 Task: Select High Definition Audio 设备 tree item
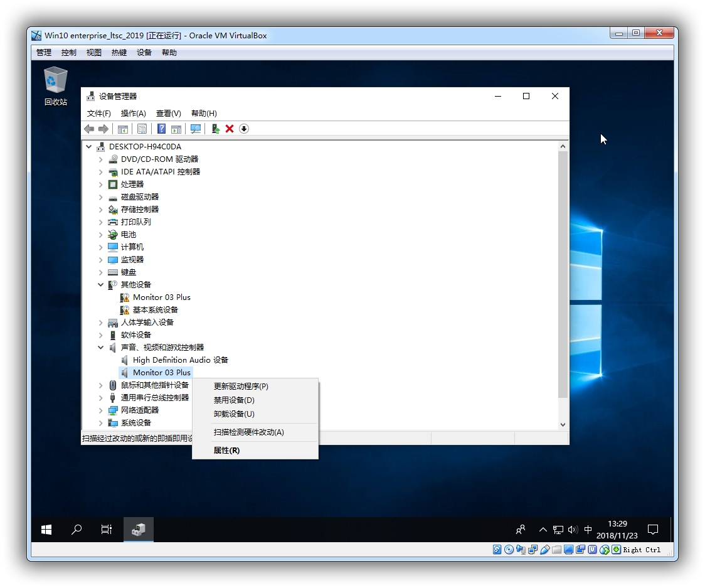180,360
